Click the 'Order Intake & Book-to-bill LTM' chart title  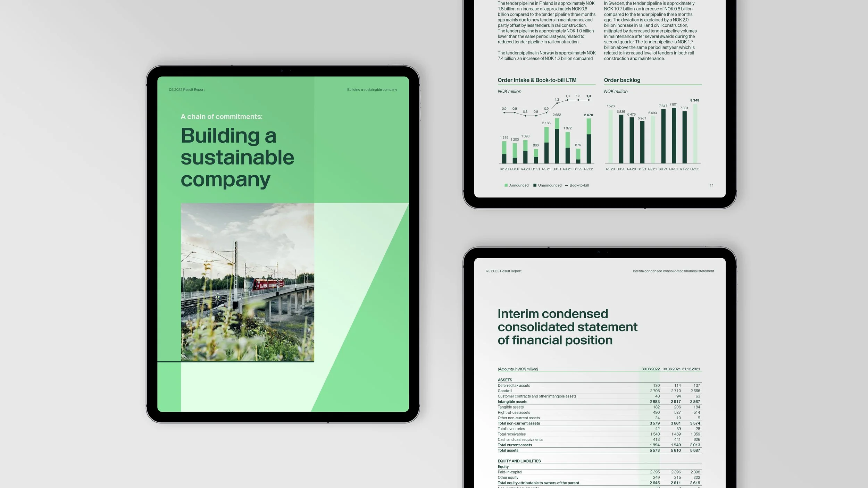point(537,80)
